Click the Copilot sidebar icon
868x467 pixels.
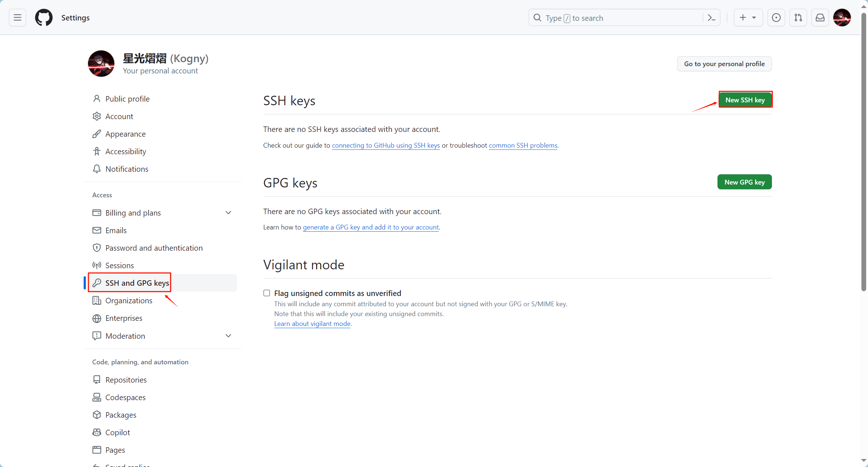click(x=97, y=432)
